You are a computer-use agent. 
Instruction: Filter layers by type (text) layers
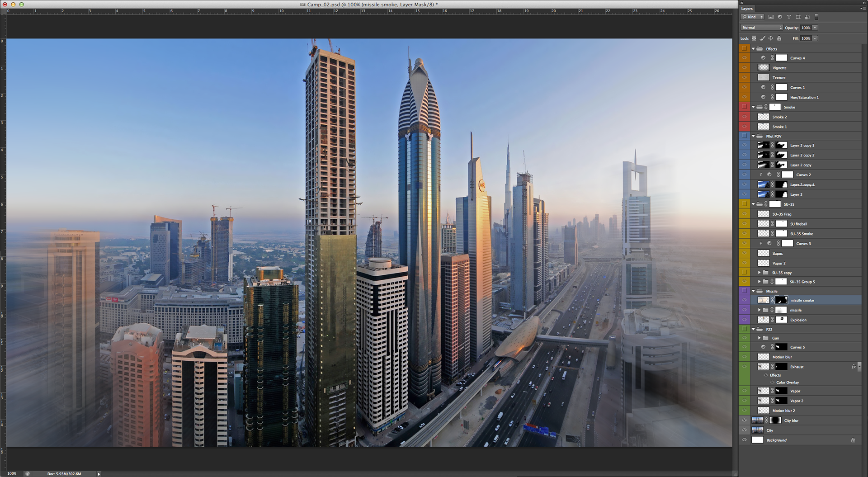tap(789, 17)
